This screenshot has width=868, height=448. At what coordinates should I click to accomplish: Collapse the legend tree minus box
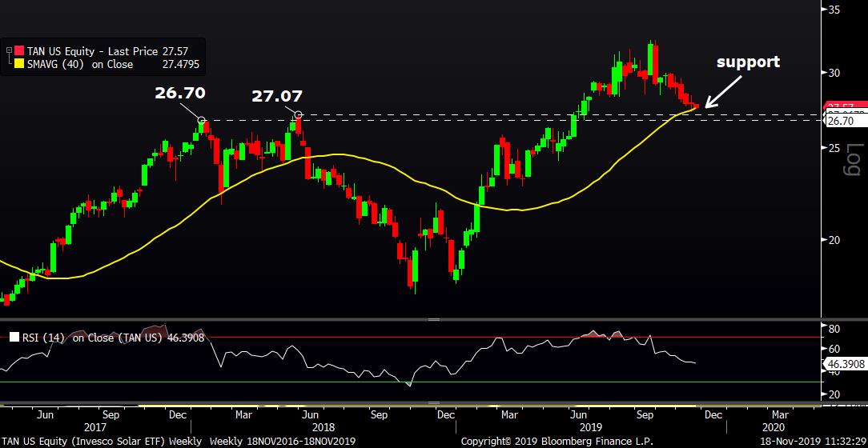[9, 51]
